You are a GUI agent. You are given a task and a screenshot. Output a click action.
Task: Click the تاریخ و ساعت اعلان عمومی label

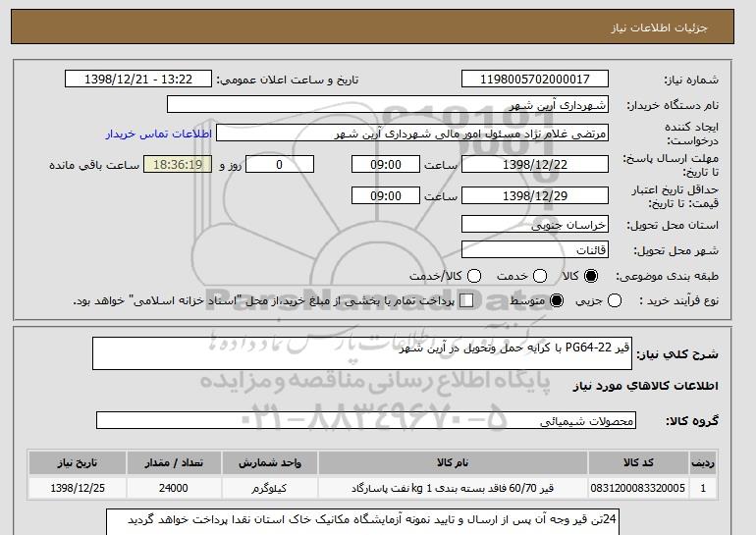[288, 80]
